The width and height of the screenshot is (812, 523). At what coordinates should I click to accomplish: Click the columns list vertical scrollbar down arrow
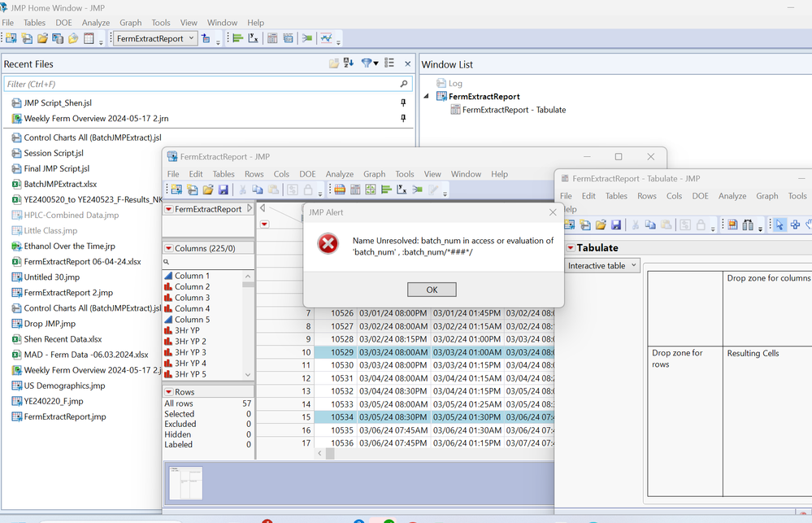pyautogui.click(x=249, y=374)
